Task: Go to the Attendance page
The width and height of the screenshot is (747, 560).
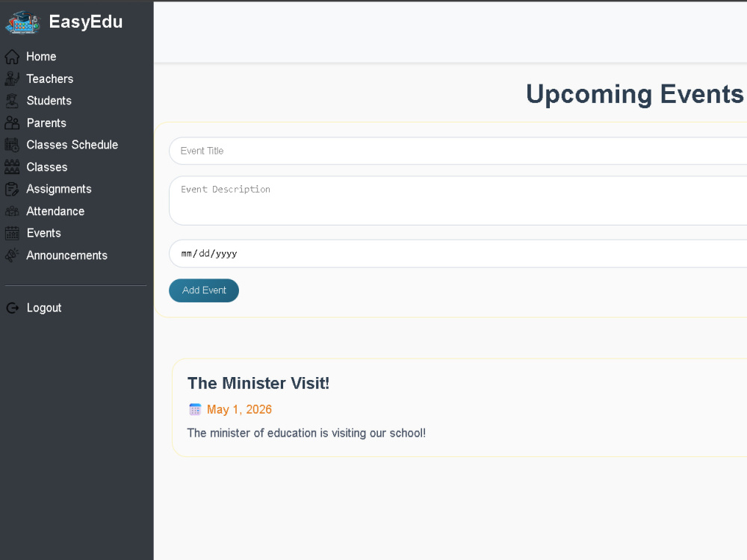Action: (55, 211)
